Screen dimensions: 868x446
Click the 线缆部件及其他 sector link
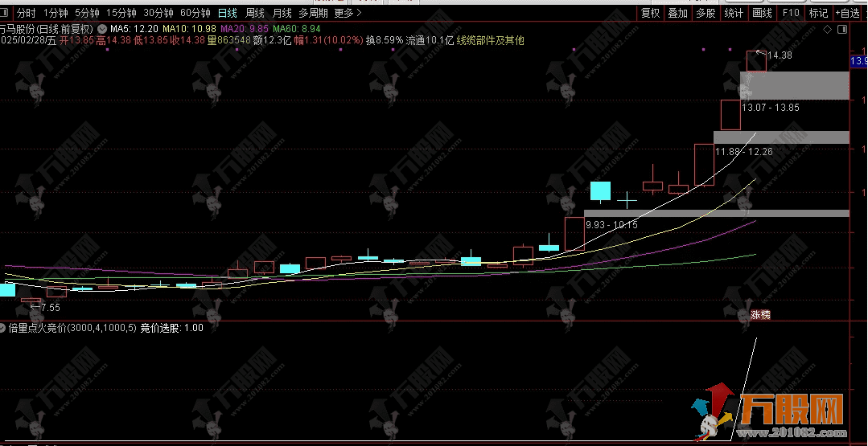(x=490, y=40)
